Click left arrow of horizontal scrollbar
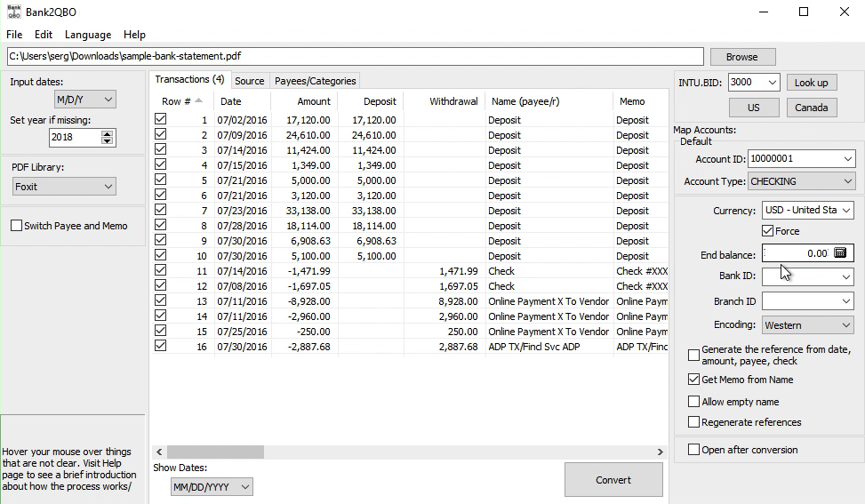 tap(159, 452)
